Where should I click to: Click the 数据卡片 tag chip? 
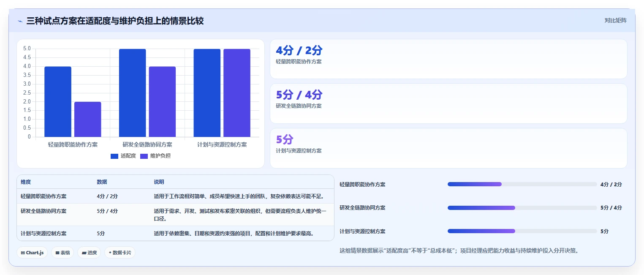click(x=120, y=253)
